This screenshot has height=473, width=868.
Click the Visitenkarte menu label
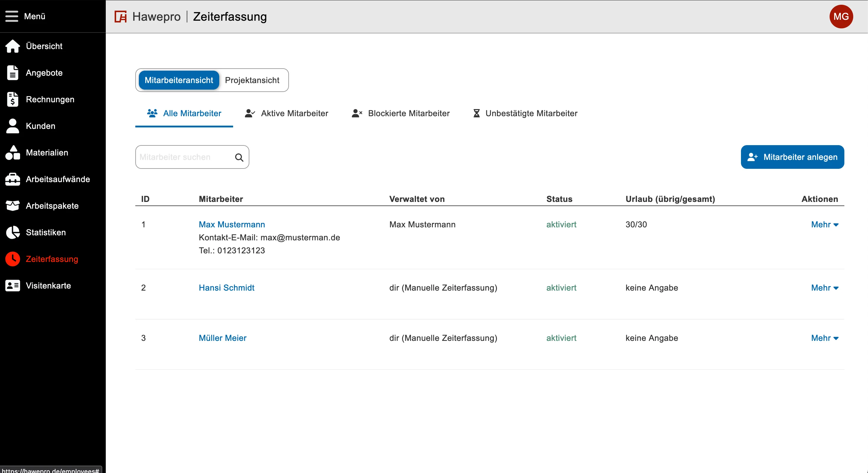point(48,286)
